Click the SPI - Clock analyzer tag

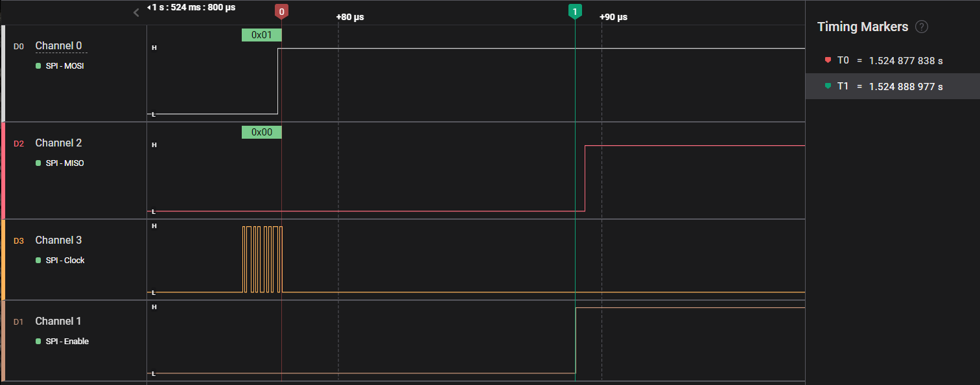tap(60, 261)
